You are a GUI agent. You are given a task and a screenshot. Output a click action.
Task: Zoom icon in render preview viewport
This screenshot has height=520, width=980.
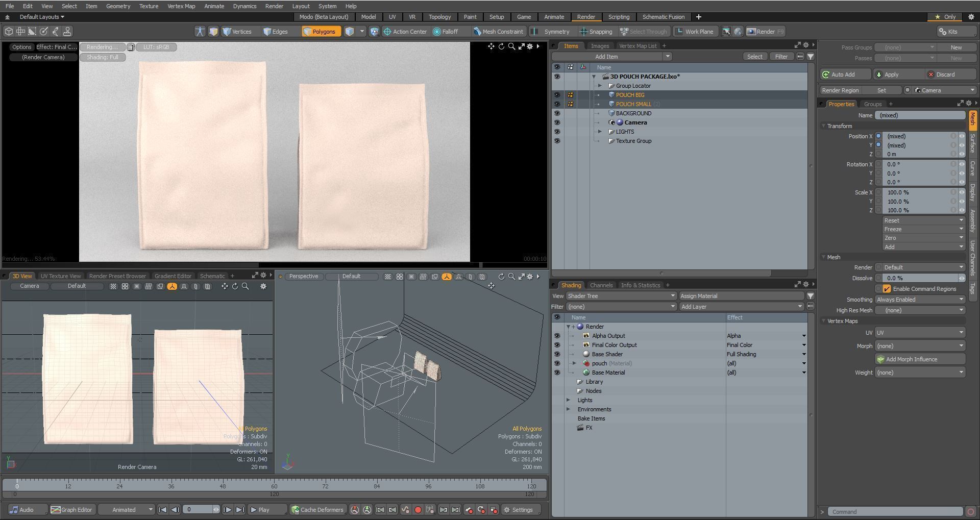coord(511,46)
